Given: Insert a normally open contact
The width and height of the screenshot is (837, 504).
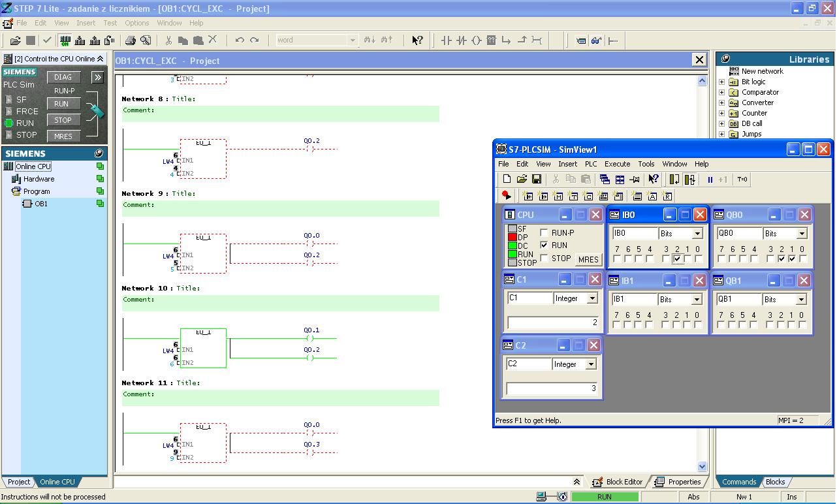Looking at the screenshot, I should coord(447,40).
